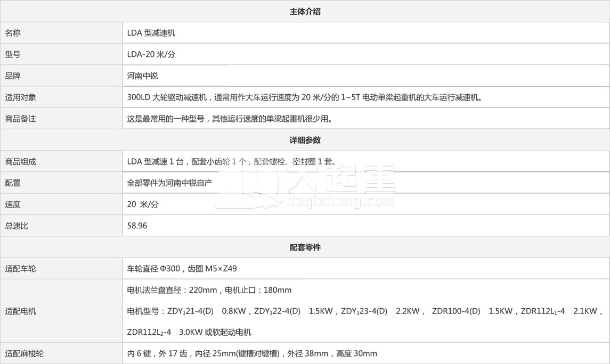Select the remark 这是最常用的一种型号 text
This screenshot has height=364, width=610.
point(230,119)
